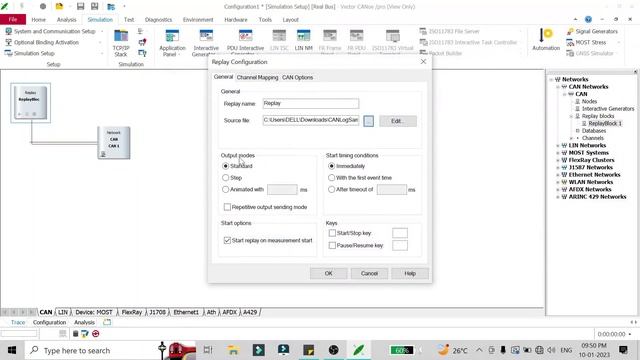Click OK in Replay Configuration dialog
The height and width of the screenshot is (360, 640).
[329, 273]
